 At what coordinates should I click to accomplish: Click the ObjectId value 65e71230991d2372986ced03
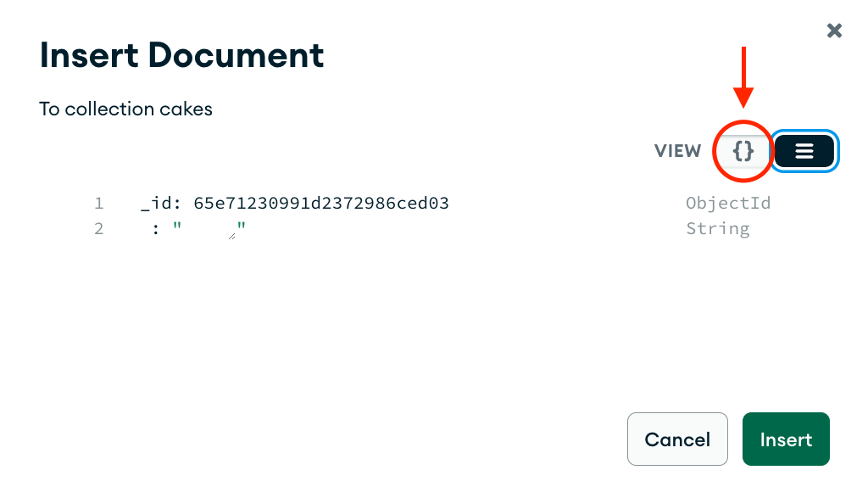click(321, 204)
